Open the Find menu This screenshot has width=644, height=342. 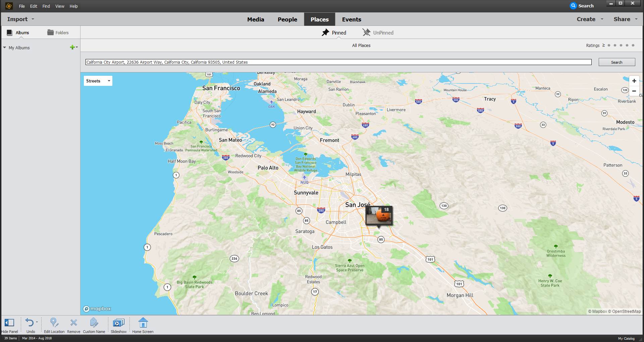click(46, 6)
